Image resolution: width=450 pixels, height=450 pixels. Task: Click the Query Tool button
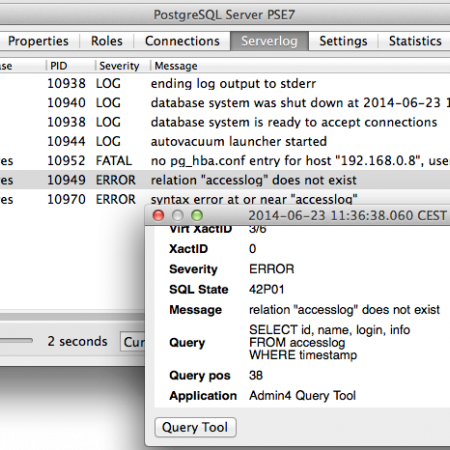[196, 427]
